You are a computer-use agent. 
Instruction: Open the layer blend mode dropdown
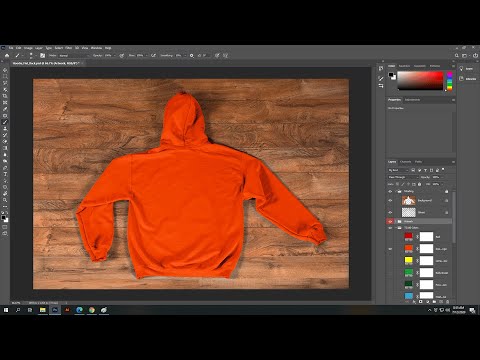coord(402,177)
